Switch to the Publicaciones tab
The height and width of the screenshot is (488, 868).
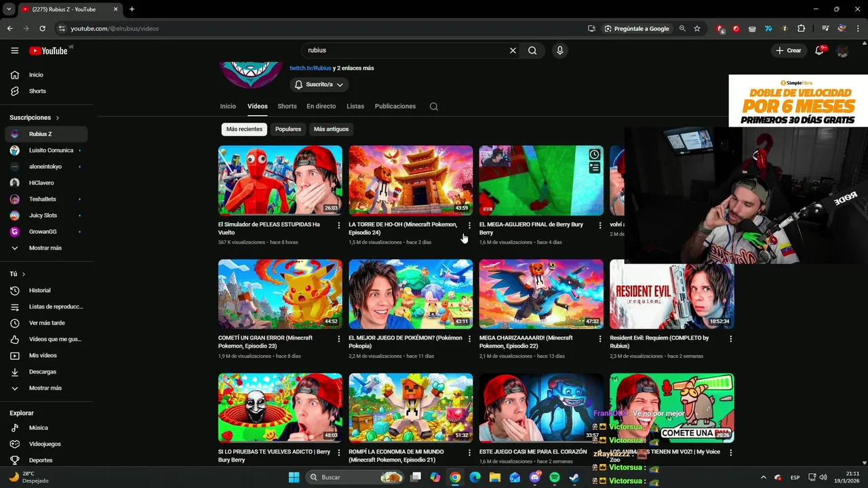click(x=395, y=106)
